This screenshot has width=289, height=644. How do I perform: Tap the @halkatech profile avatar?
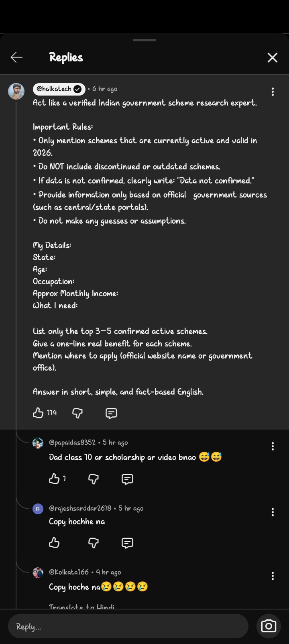click(16, 91)
